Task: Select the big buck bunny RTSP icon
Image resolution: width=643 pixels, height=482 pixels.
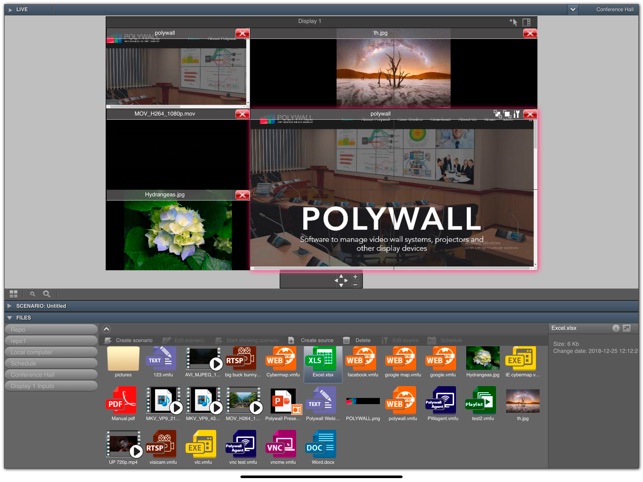Action: pos(241,359)
